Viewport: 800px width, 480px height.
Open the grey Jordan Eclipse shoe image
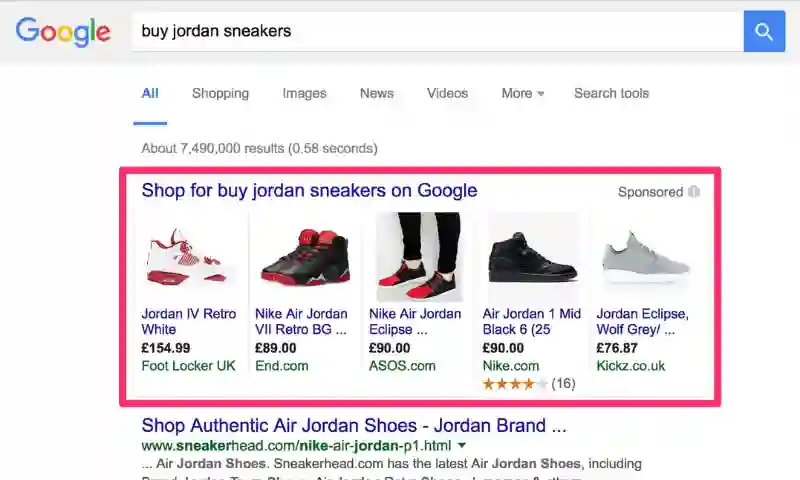click(x=646, y=257)
